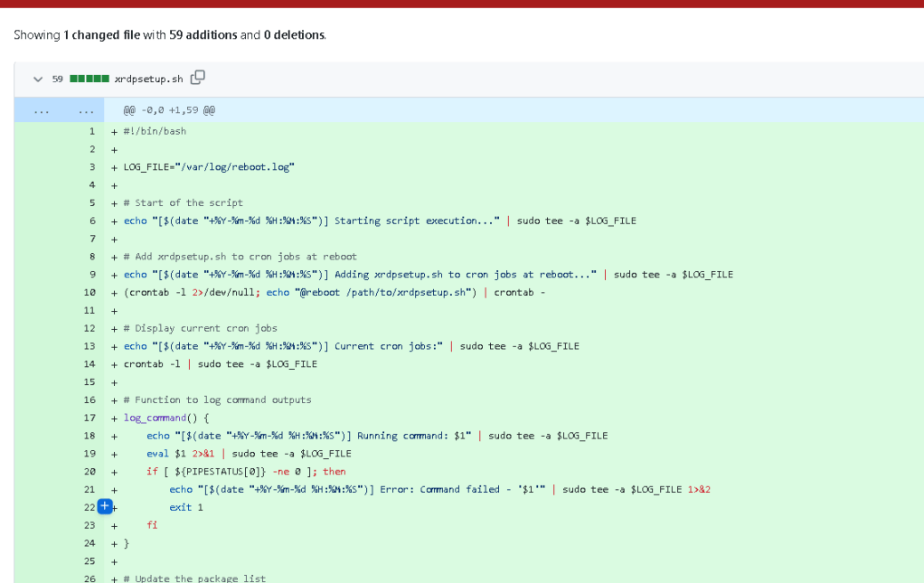Click line number 1 in the diff

[x=92, y=131]
